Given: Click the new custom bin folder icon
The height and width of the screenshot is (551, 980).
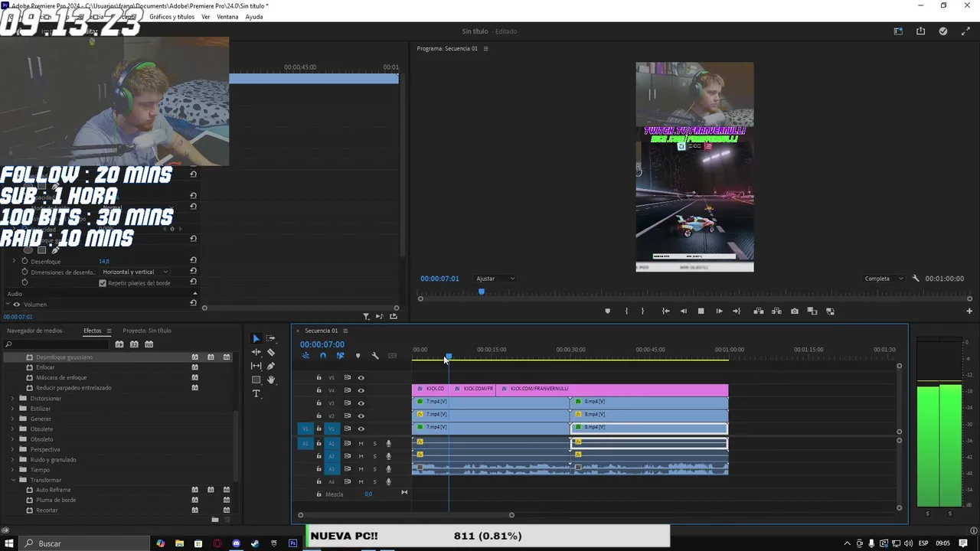Looking at the screenshot, I should click(x=215, y=520).
